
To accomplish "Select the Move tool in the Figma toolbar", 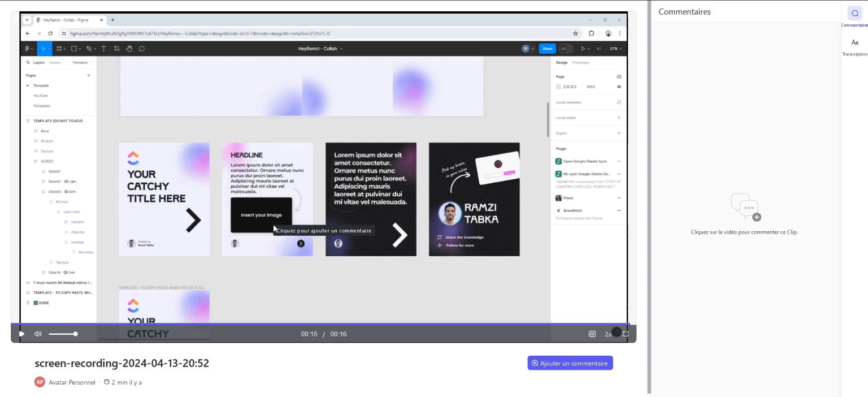I will (x=44, y=48).
